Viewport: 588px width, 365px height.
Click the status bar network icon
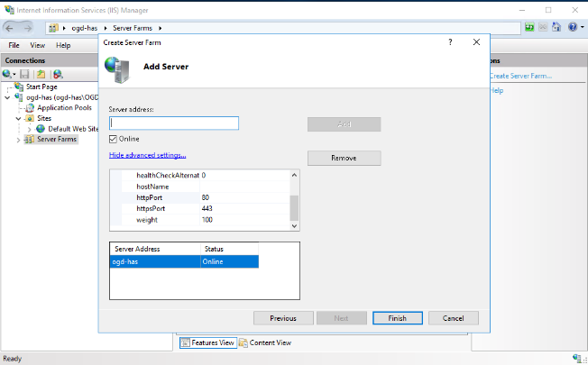tap(577, 359)
